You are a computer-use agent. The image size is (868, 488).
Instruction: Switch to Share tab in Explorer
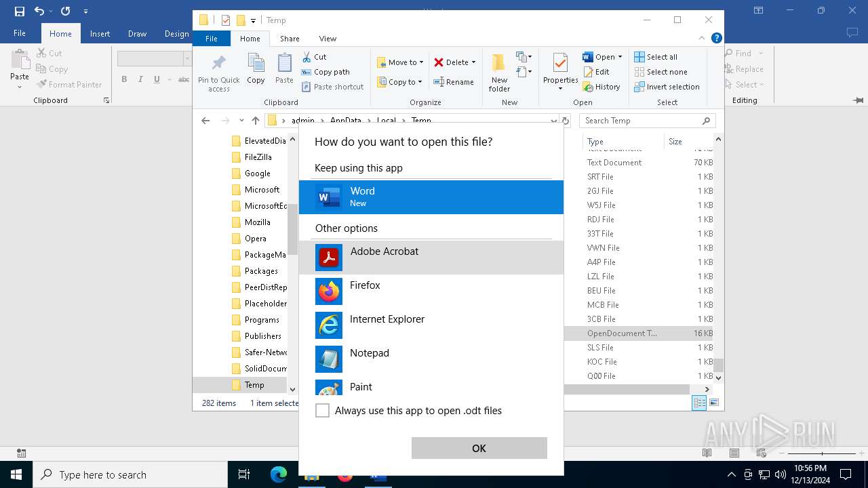click(x=290, y=39)
